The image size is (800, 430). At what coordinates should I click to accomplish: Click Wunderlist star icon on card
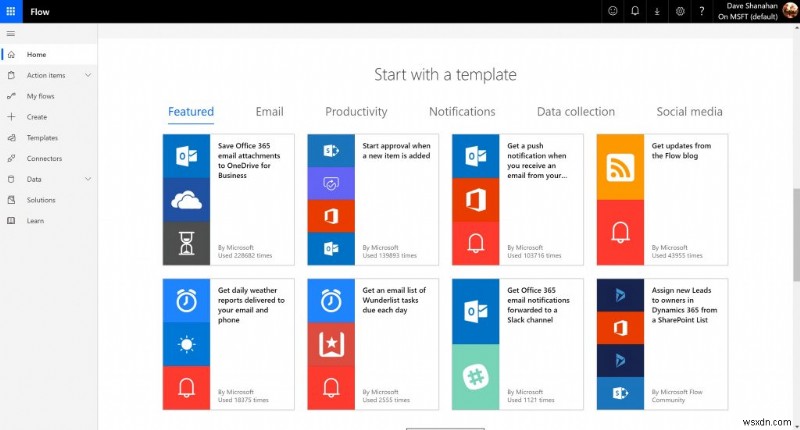331,344
